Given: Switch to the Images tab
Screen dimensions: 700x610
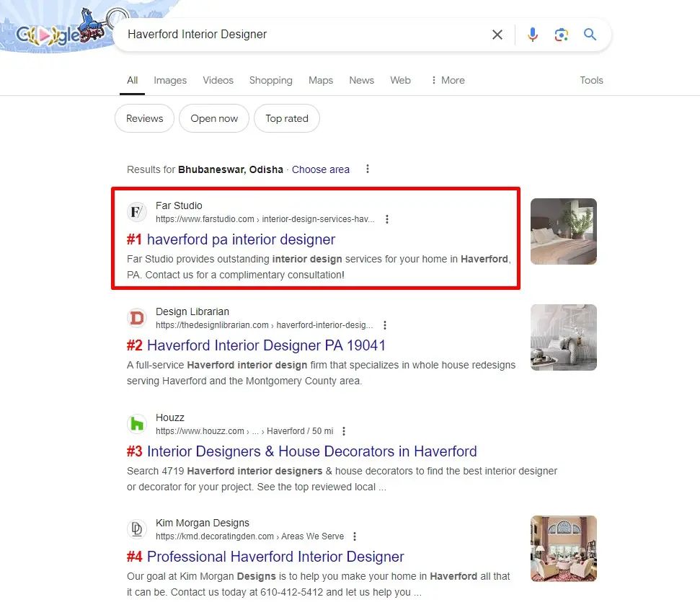Looking at the screenshot, I should click(x=170, y=80).
